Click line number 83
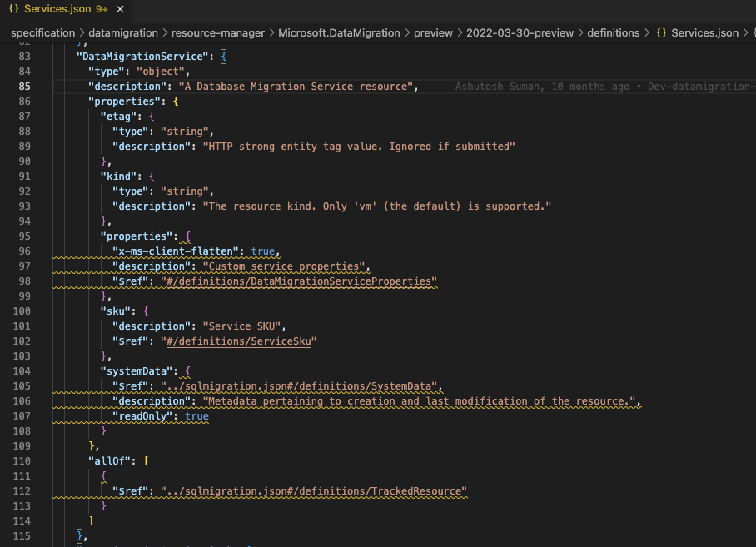This screenshot has height=547, width=756. (x=25, y=57)
